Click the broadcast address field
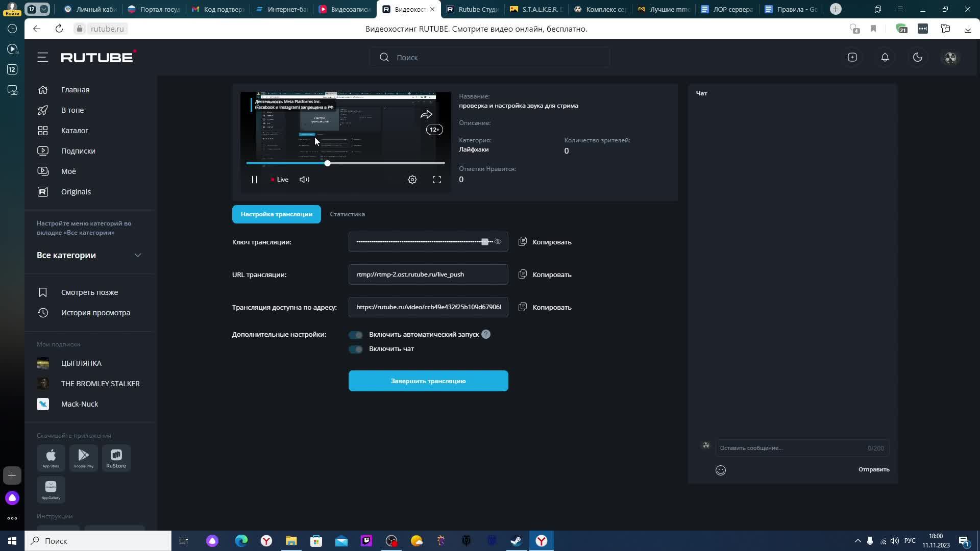Viewport: 980px width, 551px height. (428, 307)
